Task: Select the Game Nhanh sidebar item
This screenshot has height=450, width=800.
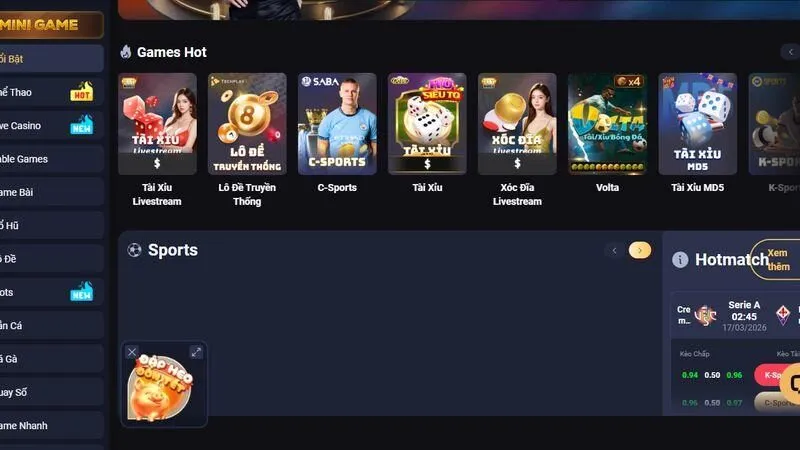Action: click(x=52, y=426)
